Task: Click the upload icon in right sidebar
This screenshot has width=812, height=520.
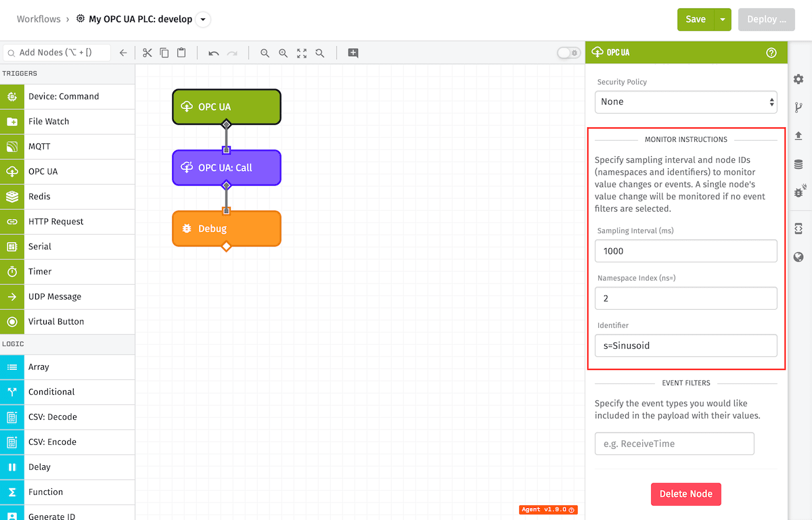Action: tap(798, 136)
